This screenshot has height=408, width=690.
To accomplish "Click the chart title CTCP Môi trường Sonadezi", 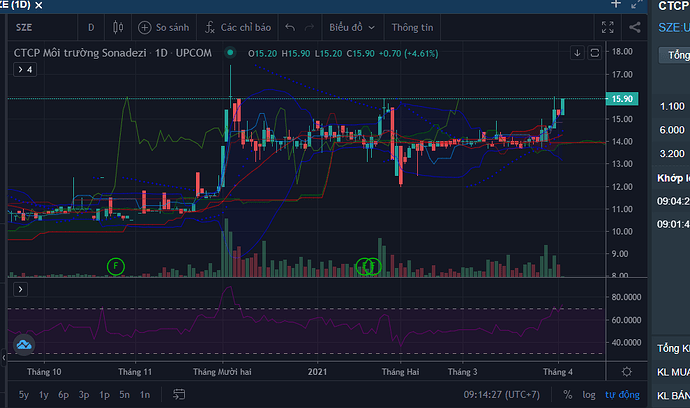I will pos(80,53).
